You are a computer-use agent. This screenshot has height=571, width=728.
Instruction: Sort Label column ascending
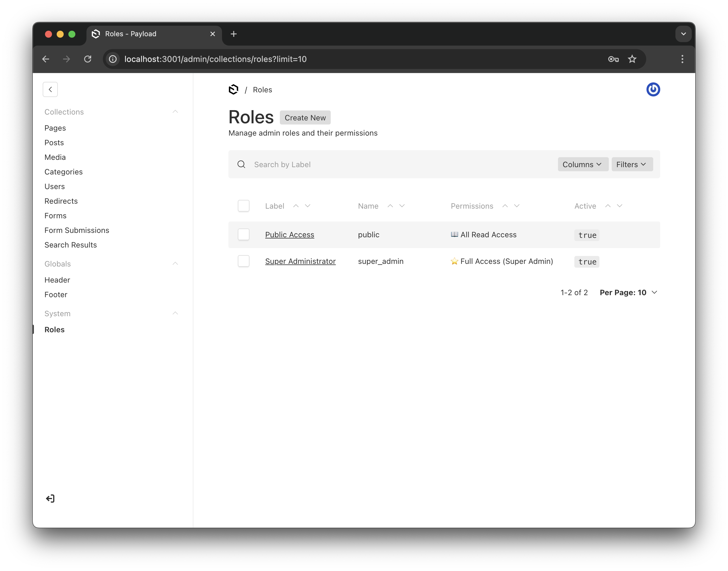[296, 206]
